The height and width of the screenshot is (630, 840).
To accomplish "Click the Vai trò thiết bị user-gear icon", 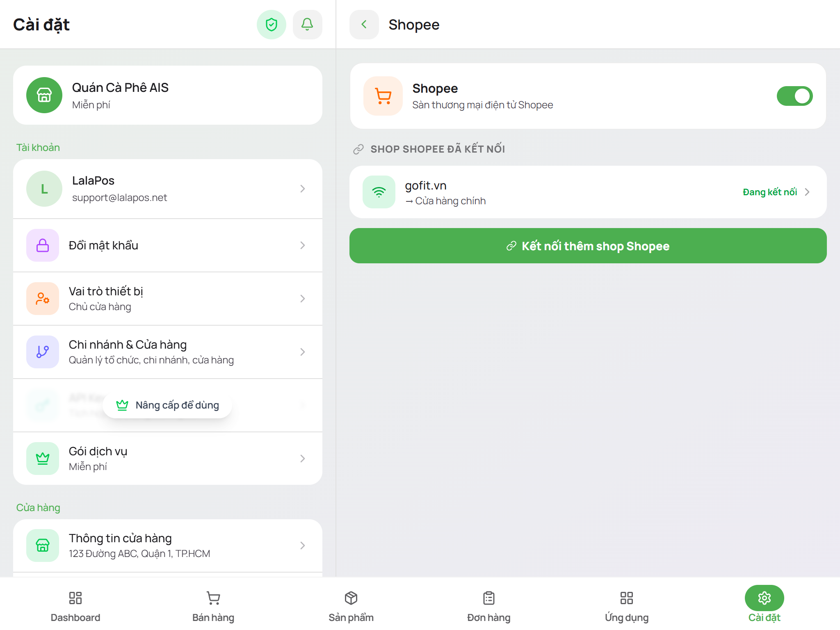I will (43, 299).
